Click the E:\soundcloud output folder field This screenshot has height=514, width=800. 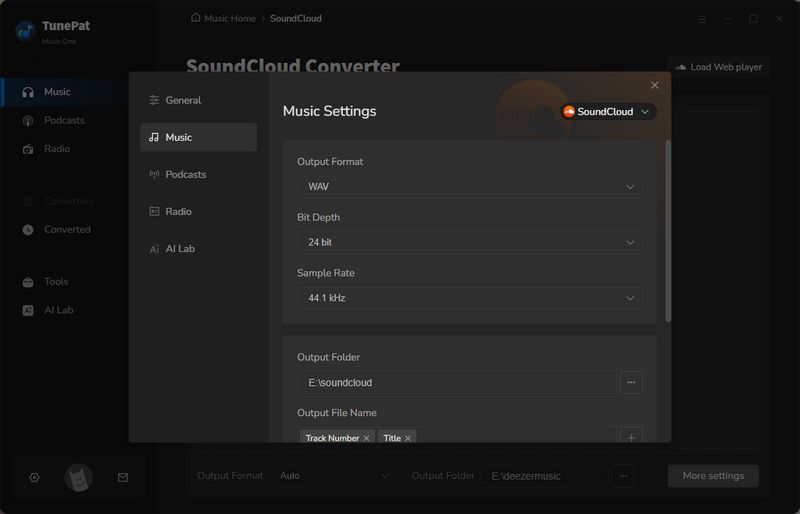(456, 382)
